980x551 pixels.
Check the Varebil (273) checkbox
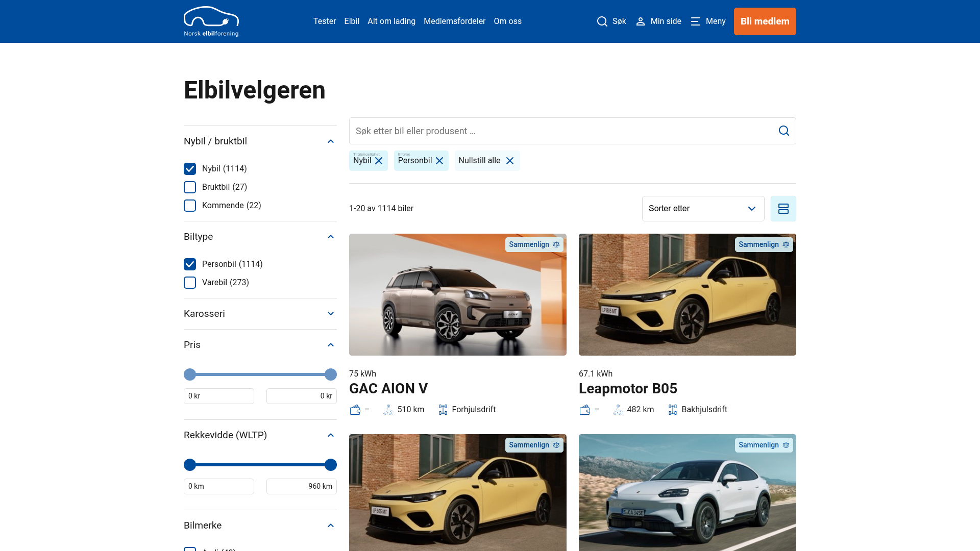pos(190,283)
